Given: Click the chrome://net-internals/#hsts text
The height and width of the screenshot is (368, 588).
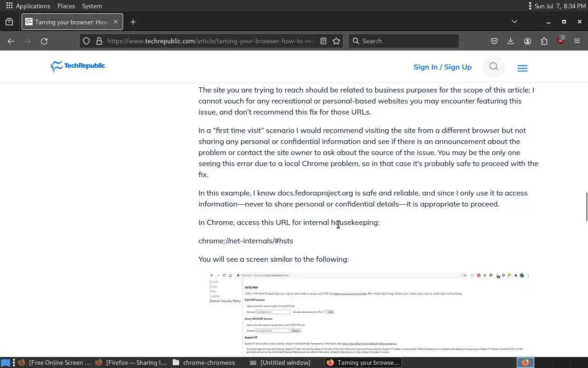Looking at the screenshot, I should pos(246,241).
